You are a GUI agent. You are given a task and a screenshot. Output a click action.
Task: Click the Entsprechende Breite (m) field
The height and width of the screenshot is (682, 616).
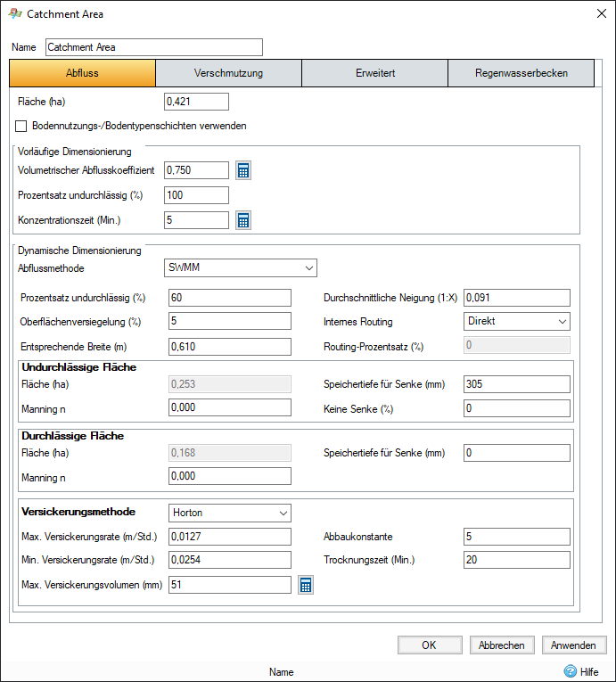(x=230, y=347)
